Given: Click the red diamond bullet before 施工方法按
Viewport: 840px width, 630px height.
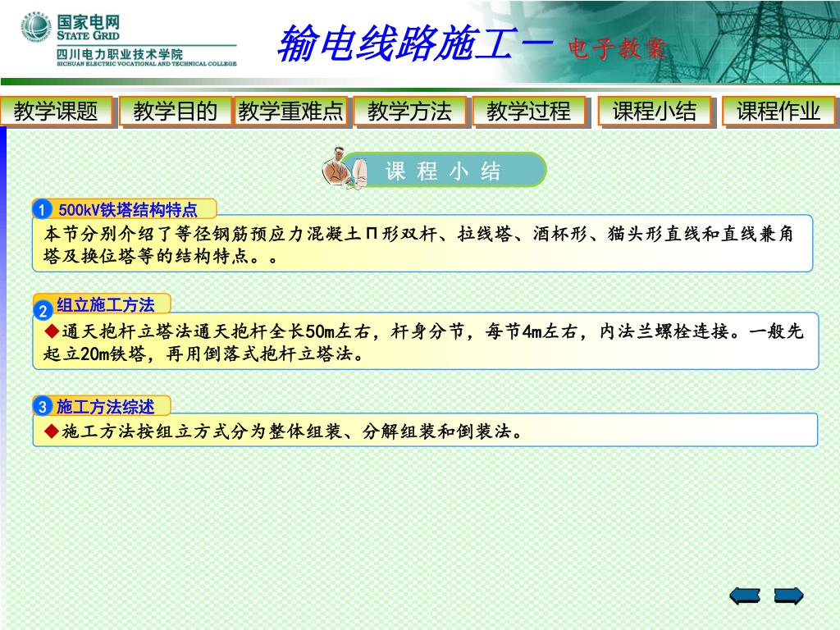Looking at the screenshot, I should point(52,431).
